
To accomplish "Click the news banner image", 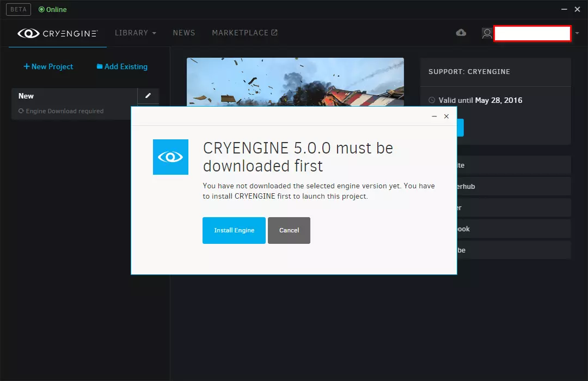I will coord(295,82).
